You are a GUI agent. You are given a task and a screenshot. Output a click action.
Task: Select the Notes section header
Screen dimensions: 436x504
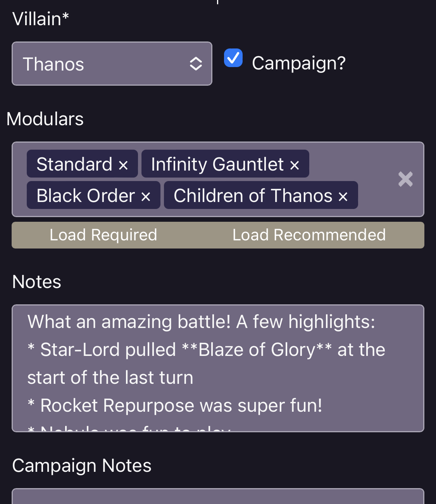[x=36, y=282]
